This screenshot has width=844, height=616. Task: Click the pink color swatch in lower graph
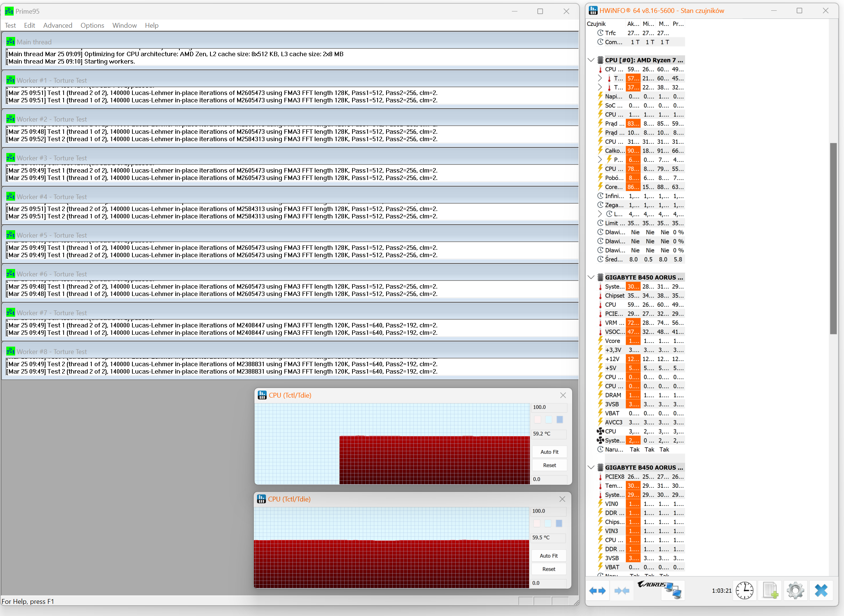coord(537,524)
